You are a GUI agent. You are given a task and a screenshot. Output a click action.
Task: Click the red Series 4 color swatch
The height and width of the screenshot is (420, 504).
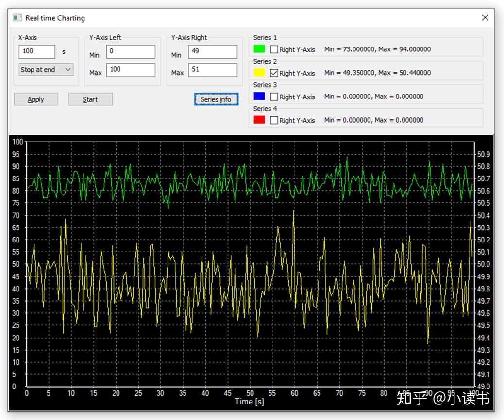click(x=259, y=120)
